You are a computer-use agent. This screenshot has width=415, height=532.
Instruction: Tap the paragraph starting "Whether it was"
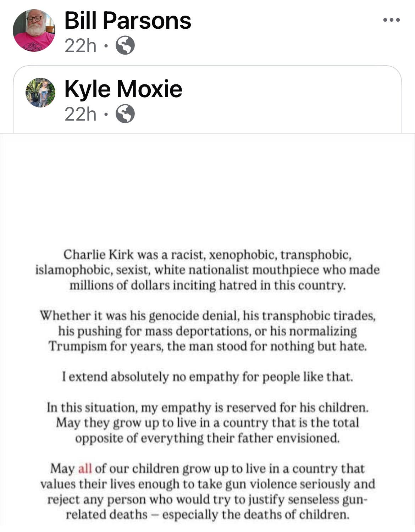(207, 331)
